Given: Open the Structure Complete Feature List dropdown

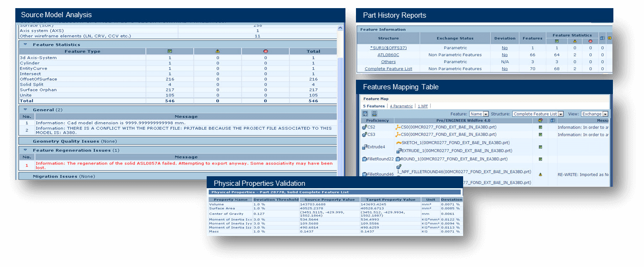Looking at the screenshot, I should (x=537, y=114).
